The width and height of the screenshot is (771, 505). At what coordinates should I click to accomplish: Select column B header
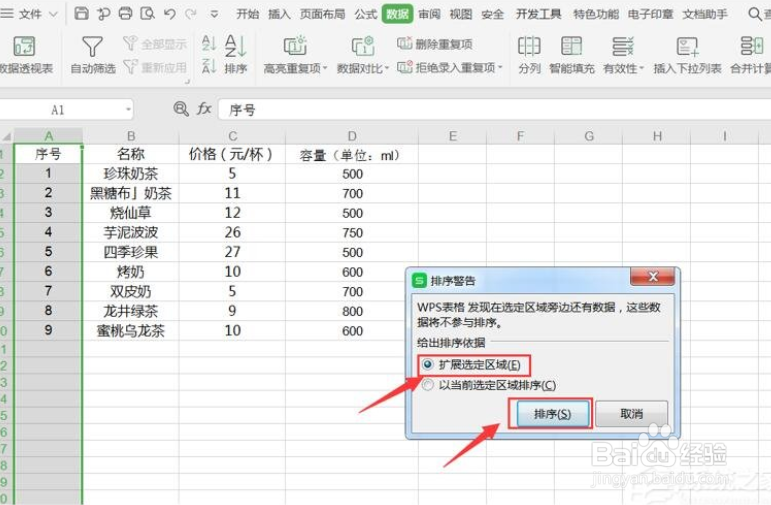[x=131, y=136]
